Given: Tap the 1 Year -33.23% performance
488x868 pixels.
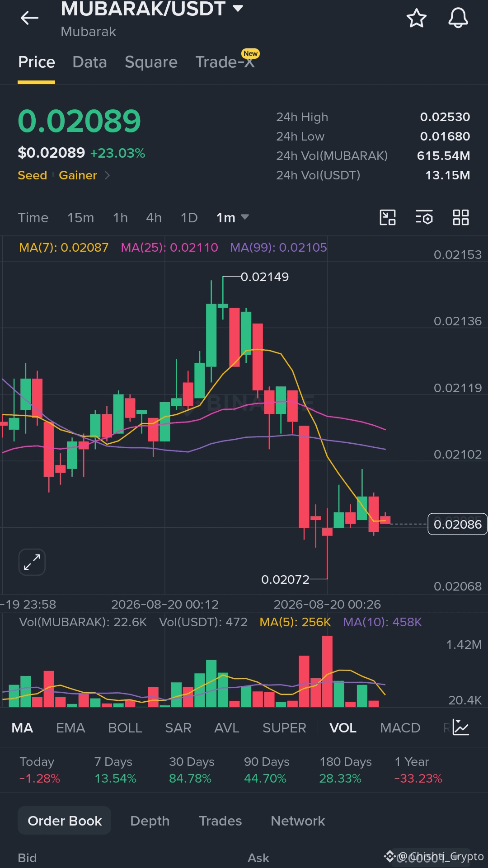Looking at the screenshot, I should [x=418, y=770].
